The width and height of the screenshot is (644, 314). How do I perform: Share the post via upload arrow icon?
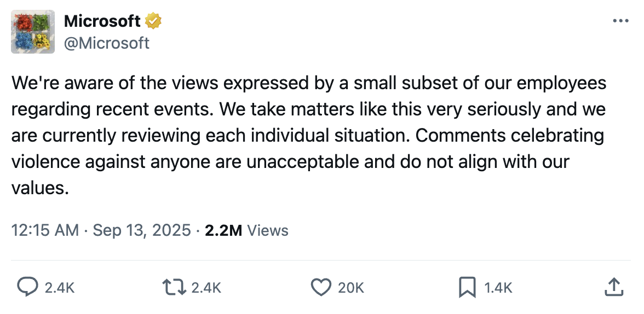pyautogui.click(x=614, y=287)
